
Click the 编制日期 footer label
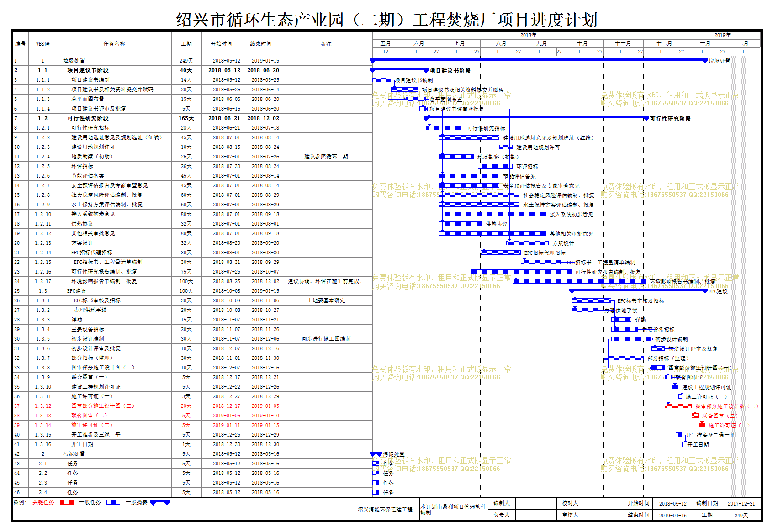pyautogui.click(x=707, y=503)
